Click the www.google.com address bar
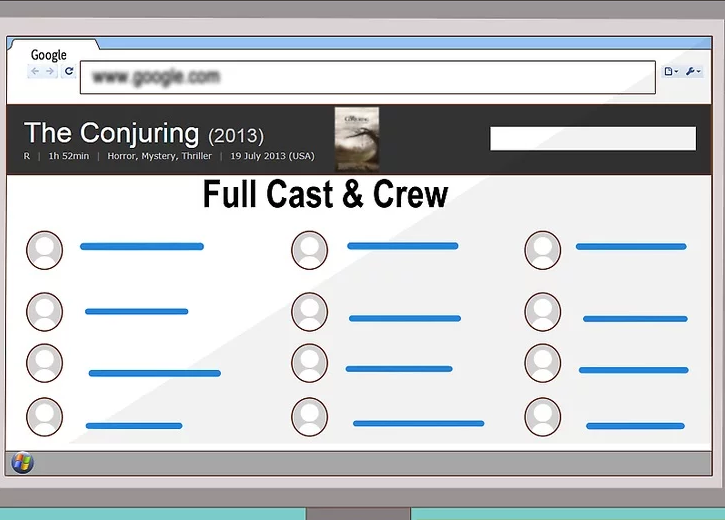The width and height of the screenshot is (725, 520). pyautogui.click(x=367, y=77)
